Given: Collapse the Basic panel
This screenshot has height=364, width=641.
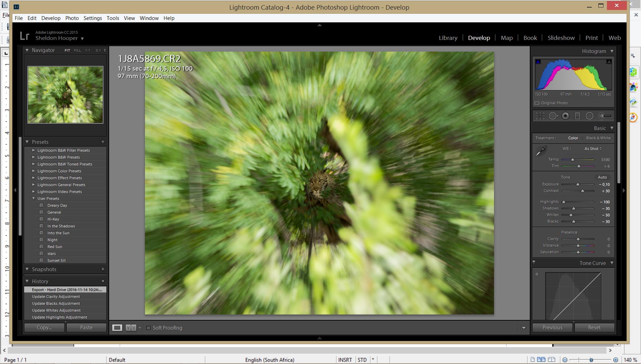Looking at the screenshot, I should [612, 128].
